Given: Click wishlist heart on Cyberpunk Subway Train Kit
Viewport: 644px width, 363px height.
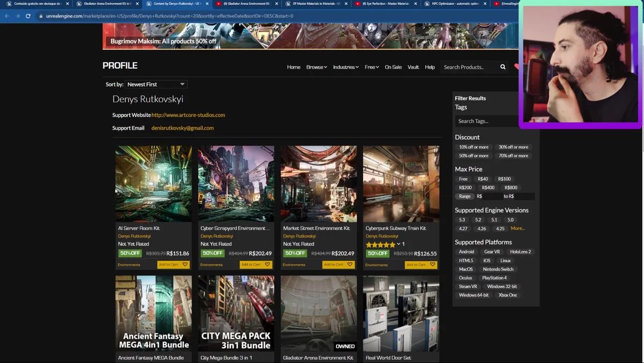Looking at the screenshot, I should pyautogui.click(x=433, y=265).
